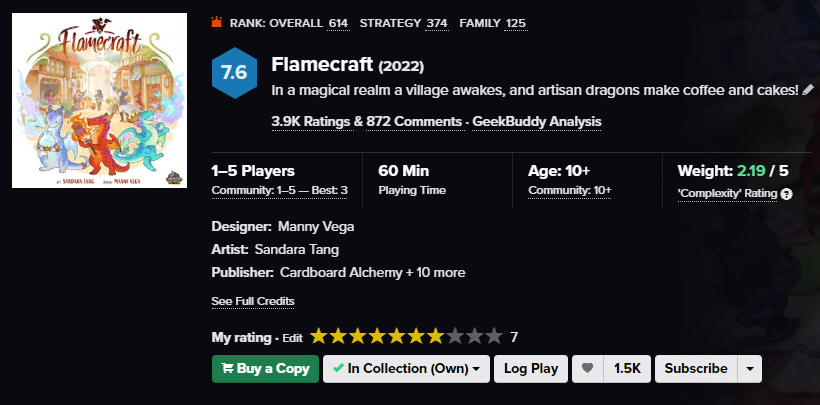Click the Buy a Copy button
The height and width of the screenshot is (405, 820).
coord(265,368)
